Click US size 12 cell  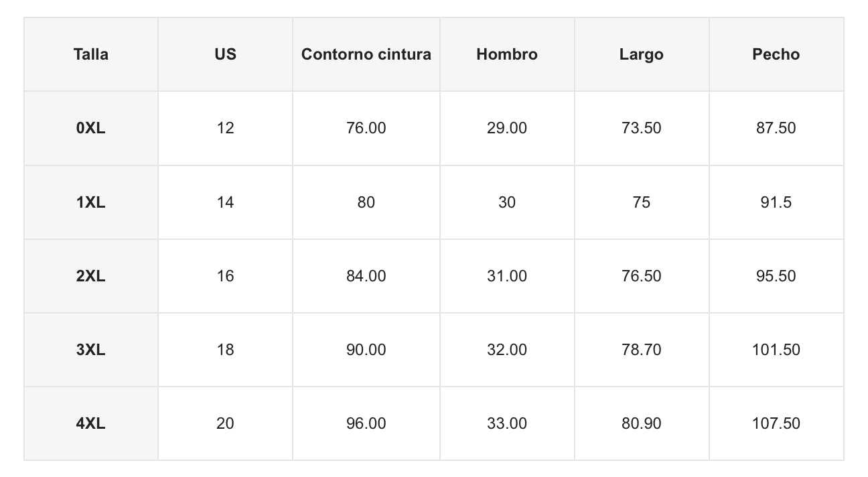pyautogui.click(x=225, y=128)
